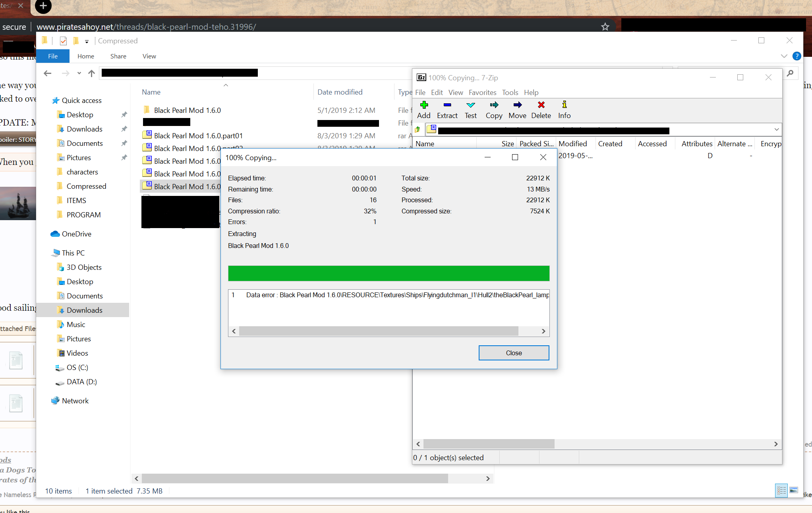Click the Test archive icon
This screenshot has width=812, height=513.
[x=470, y=105]
